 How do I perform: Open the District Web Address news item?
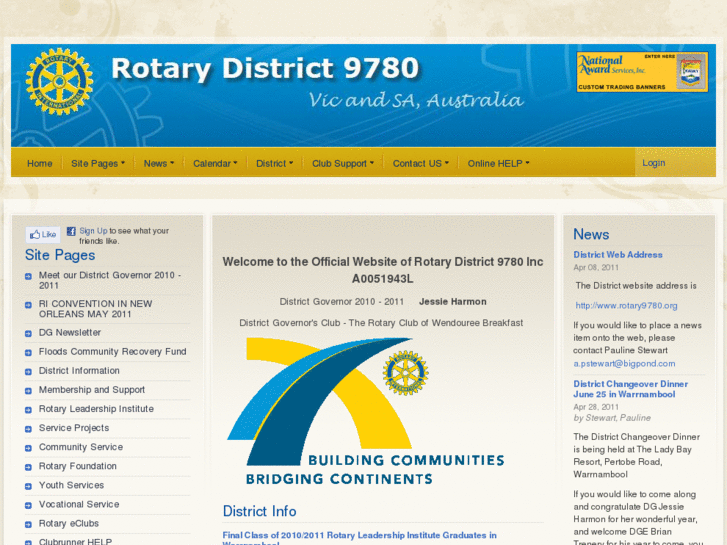click(618, 255)
